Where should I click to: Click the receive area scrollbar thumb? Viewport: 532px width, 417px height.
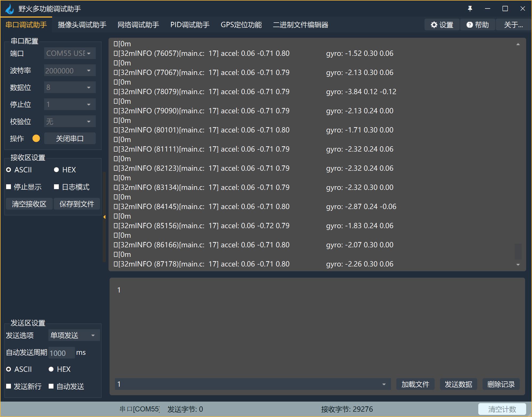coord(518,252)
